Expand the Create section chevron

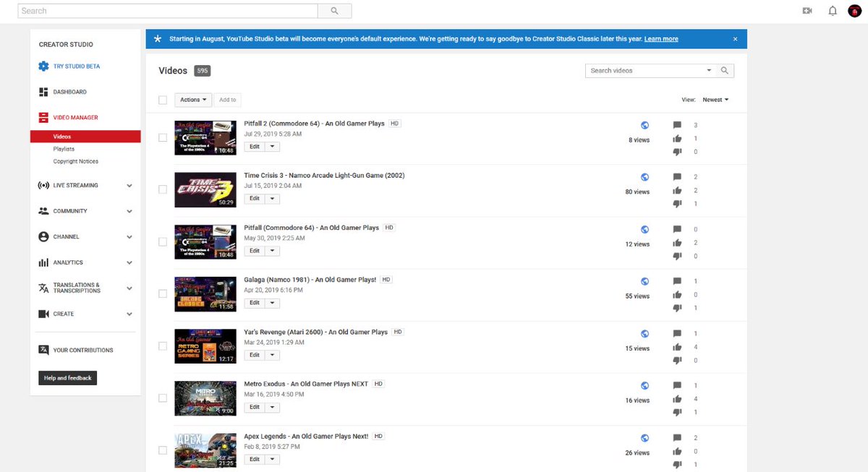click(129, 314)
